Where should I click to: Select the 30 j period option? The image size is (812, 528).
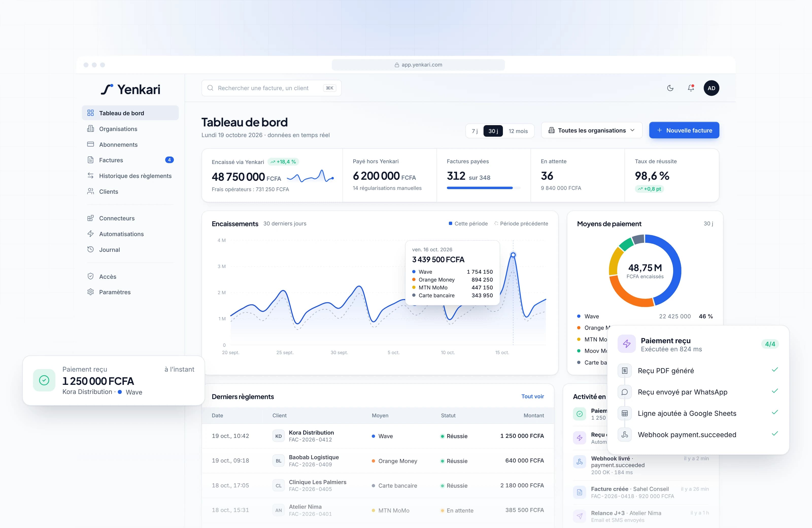(x=493, y=131)
